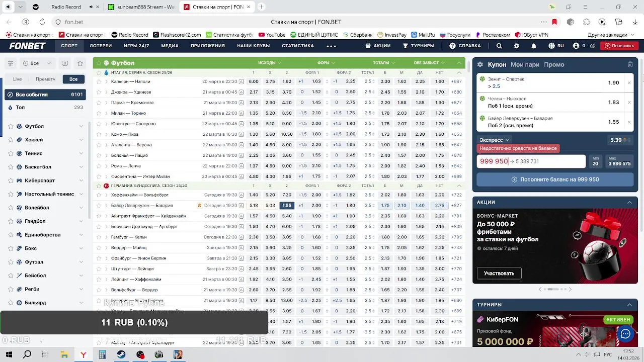Open statistics icon for Кальяри — Наполи
This screenshot has height=362, width=644.
[x=242, y=81]
